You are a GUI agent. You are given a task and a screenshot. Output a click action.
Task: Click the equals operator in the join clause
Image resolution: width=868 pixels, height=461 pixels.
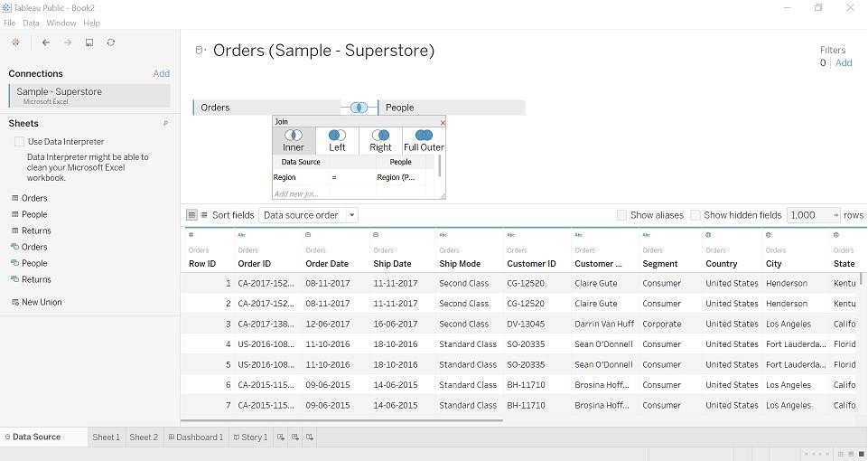334,177
